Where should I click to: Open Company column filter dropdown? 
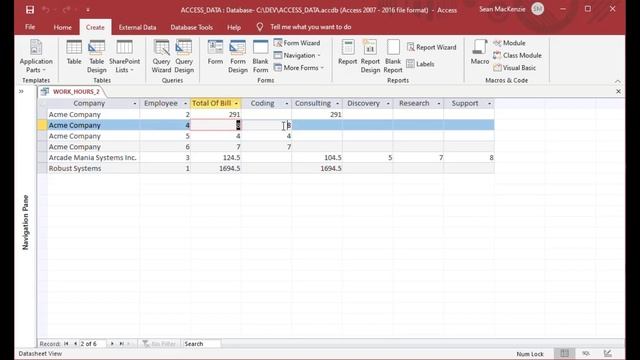tap(135, 104)
